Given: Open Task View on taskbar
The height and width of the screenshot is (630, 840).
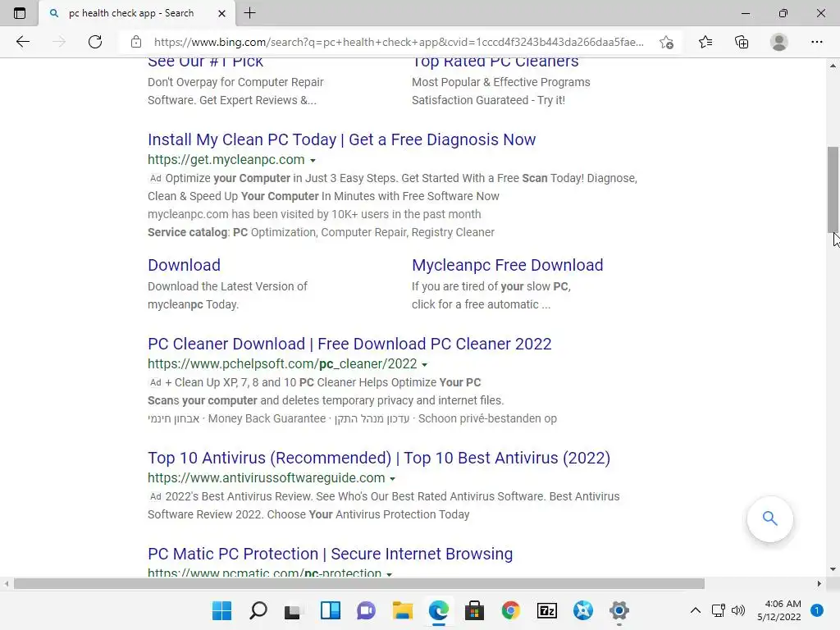Looking at the screenshot, I should (294, 610).
